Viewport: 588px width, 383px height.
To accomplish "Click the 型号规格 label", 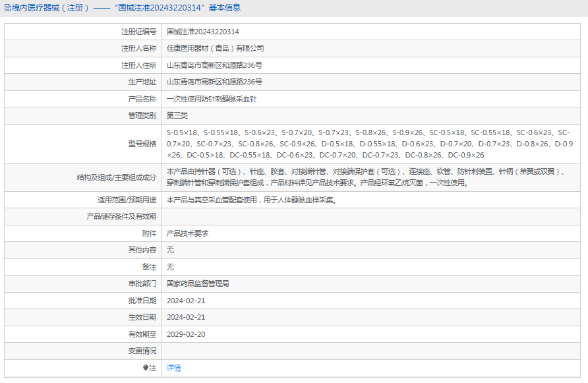I will click(142, 144).
